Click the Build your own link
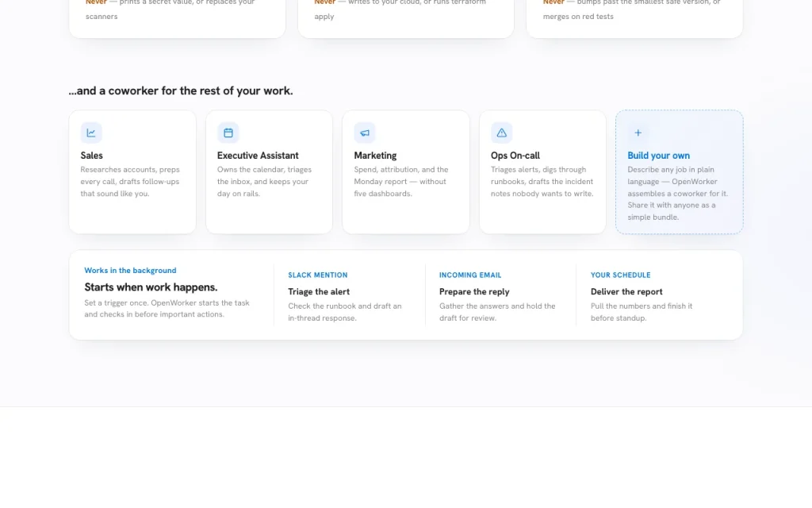The image size is (812, 508). [x=659, y=156]
